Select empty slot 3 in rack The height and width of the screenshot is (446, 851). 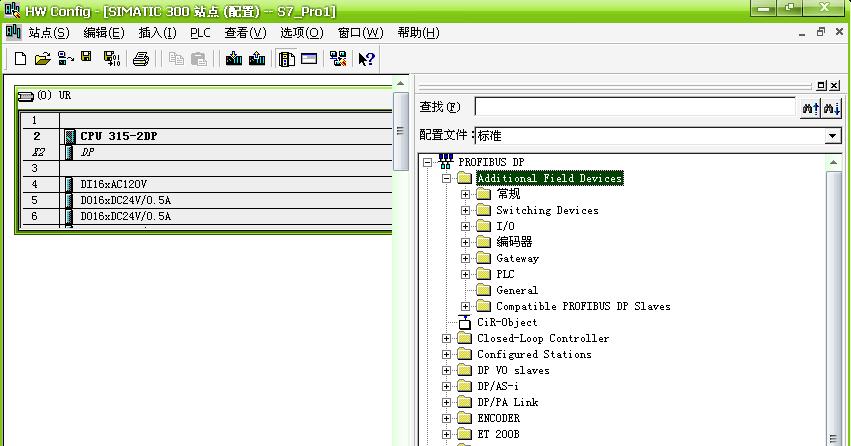207,168
